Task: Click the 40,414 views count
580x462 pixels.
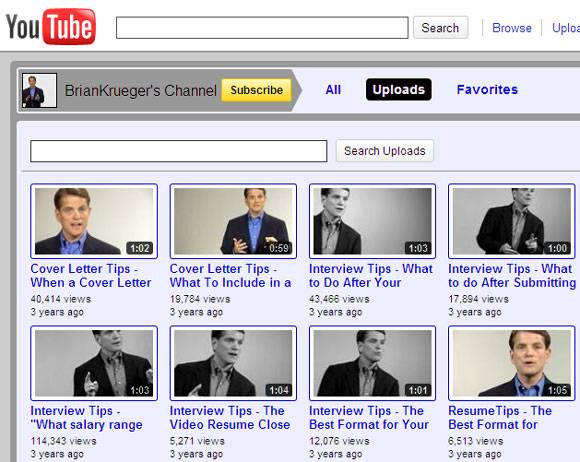Action: (61, 299)
